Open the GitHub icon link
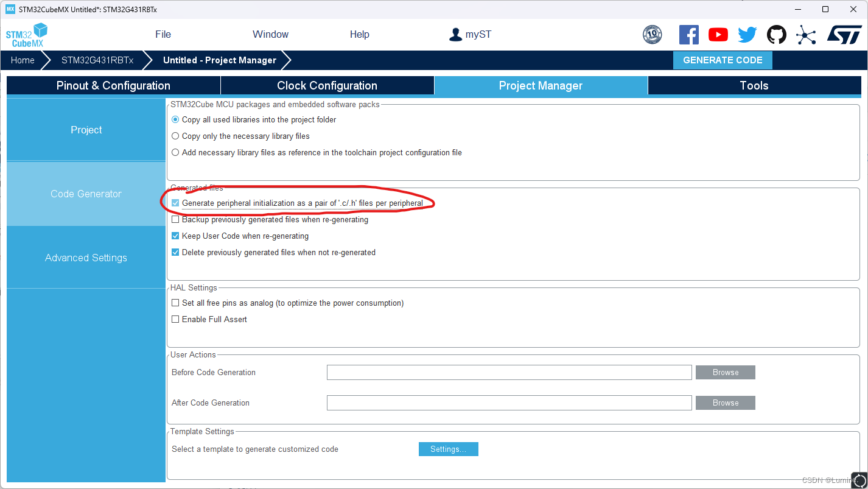This screenshot has height=489, width=868. coord(777,35)
